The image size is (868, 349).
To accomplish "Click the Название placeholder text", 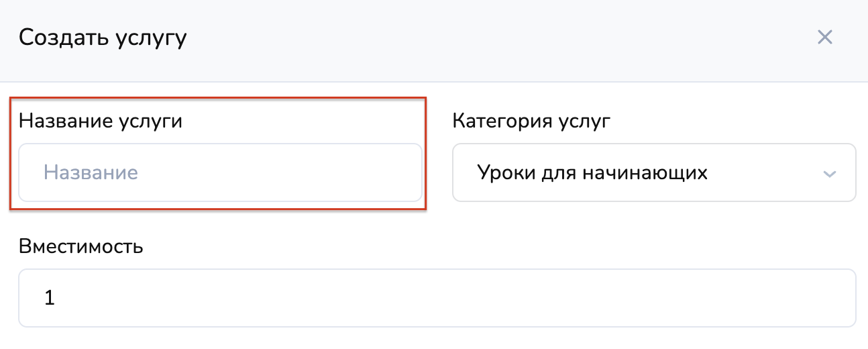I will [91, 173].
